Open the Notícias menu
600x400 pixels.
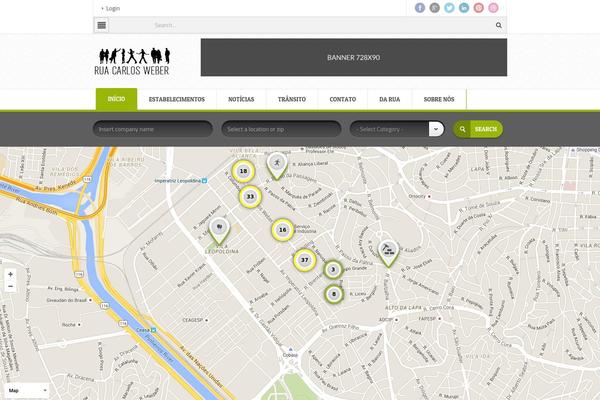tap(241, 100)
